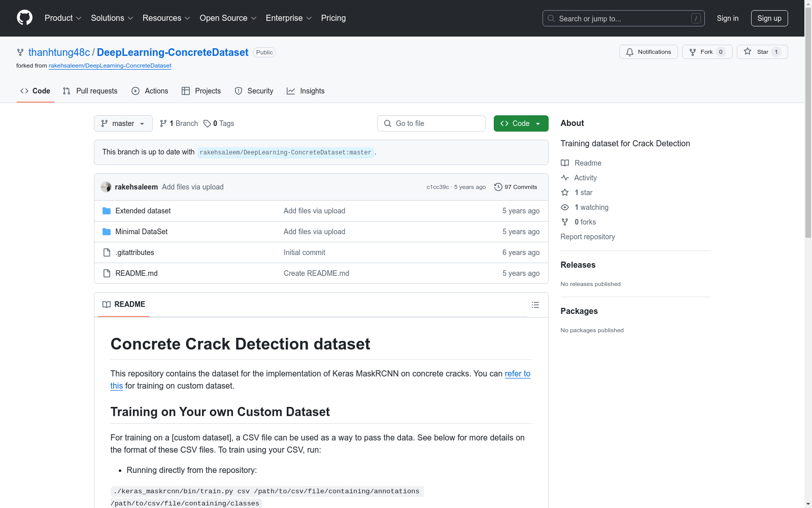Open DeepLearning-ConcreteDataset repository link
The height and width of the screenshot is (508, 812).
[x=173, y=52]
